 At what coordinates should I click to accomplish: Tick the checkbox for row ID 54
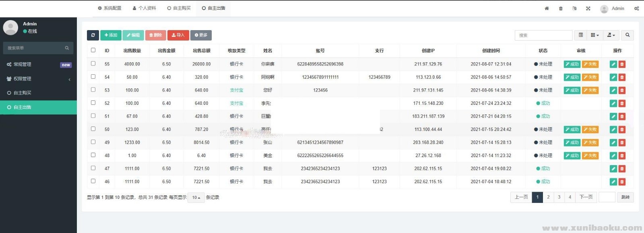pos(93,77)
